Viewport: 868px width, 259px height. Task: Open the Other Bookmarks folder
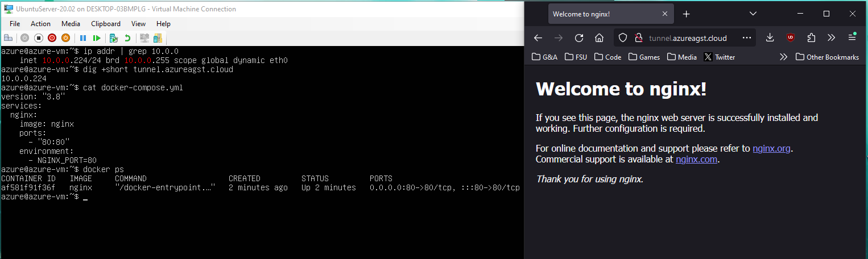click(827, 57)
